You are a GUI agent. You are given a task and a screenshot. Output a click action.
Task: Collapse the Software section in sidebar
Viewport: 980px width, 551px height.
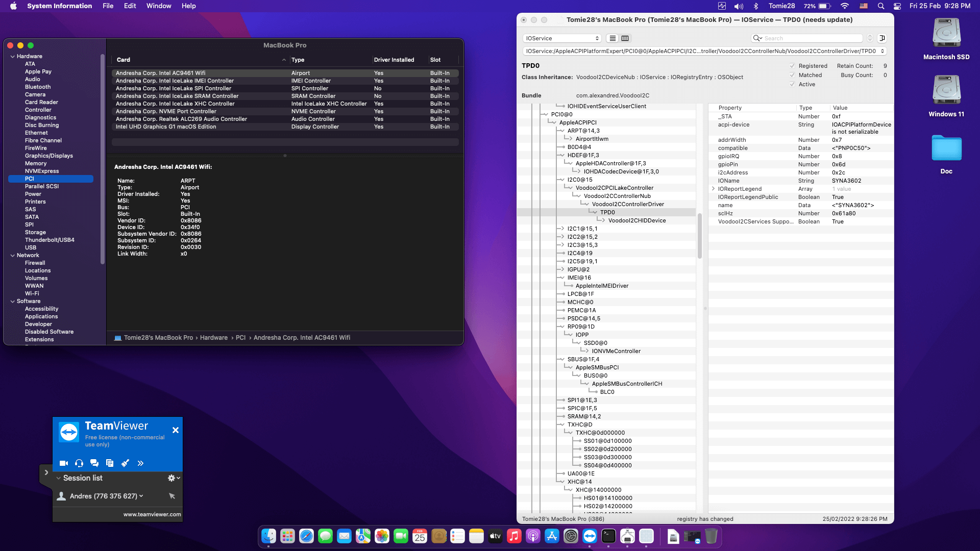13,301
